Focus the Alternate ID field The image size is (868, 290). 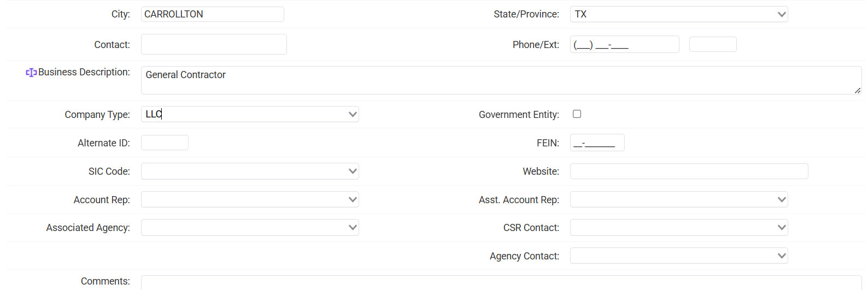click(x=165, y=143)
